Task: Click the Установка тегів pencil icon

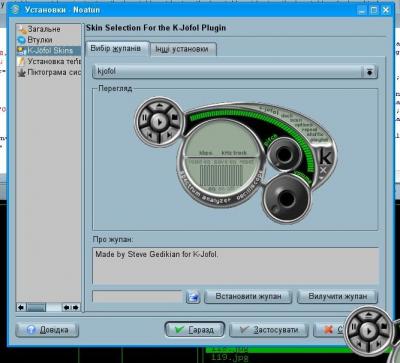Action: (x=22, y=61)
